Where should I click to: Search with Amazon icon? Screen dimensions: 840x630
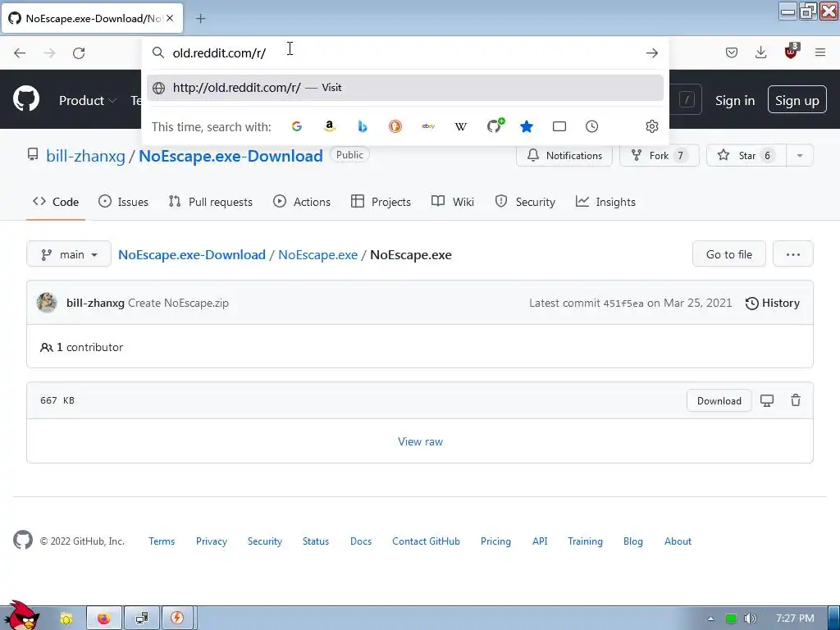pyautogui.click(x=330, y=126)
